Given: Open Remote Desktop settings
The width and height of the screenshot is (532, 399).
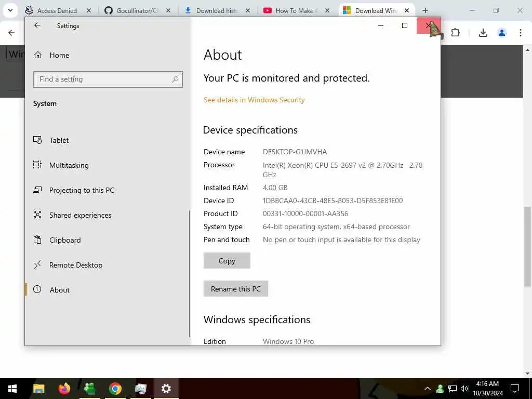Looking at the screenshot, I should pyautogui.click(x=68, y=265).
